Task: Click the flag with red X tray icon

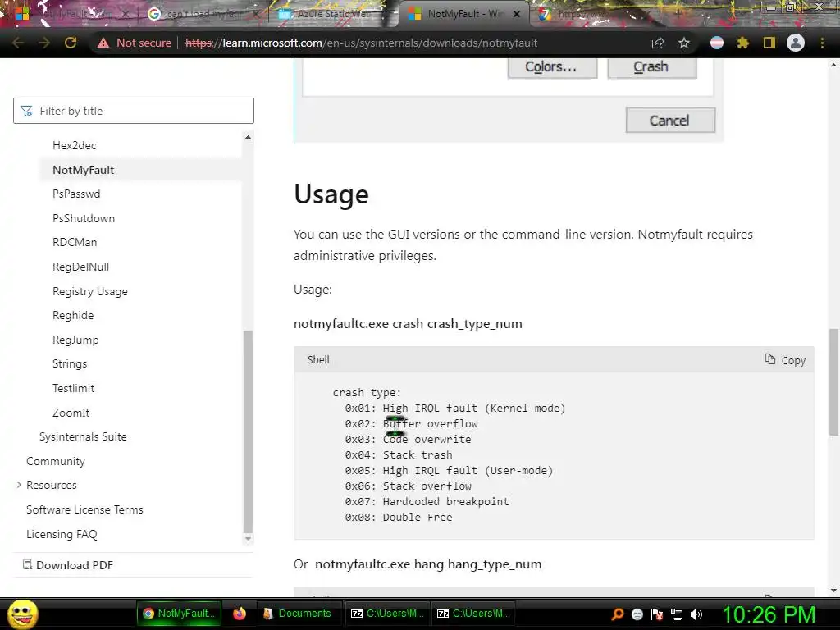Action: pos(657,614)
